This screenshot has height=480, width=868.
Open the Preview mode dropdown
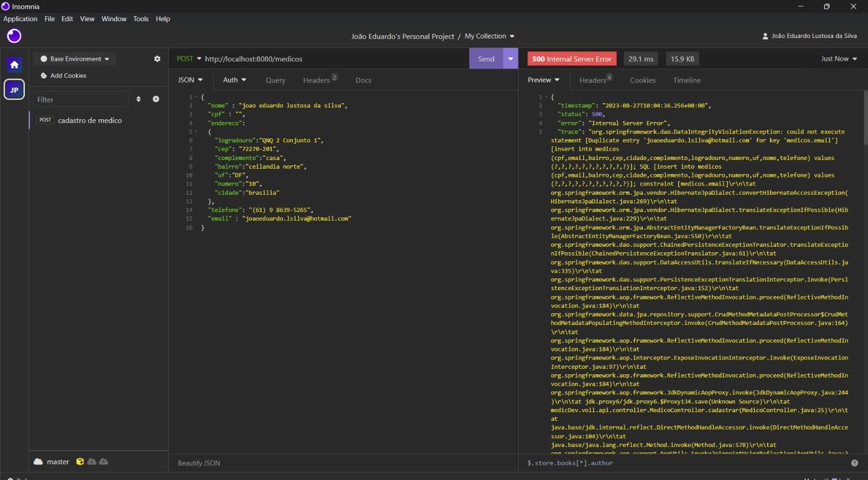tap(544, 80)
